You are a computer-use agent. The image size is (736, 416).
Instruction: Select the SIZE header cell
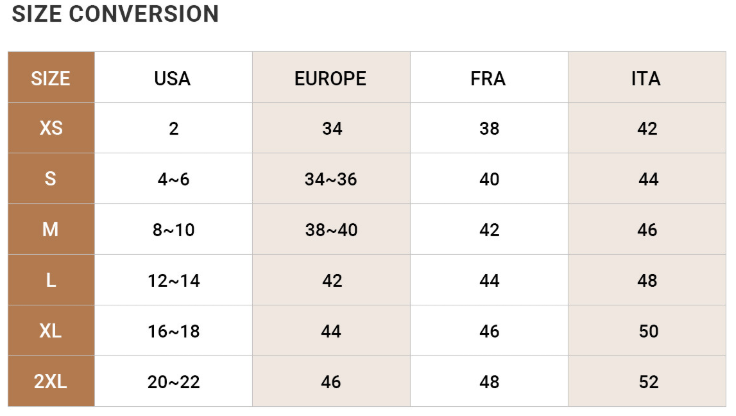51,77
